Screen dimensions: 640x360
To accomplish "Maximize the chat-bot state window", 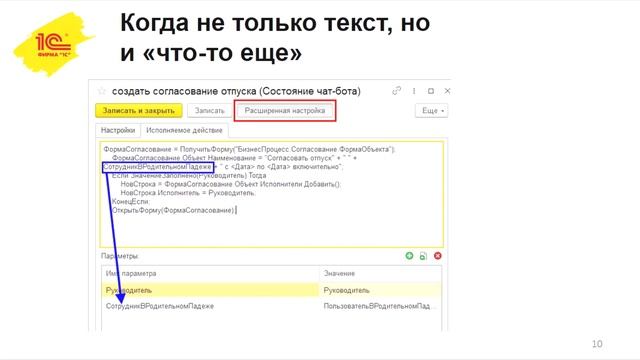I will click(x=431, y=91).
